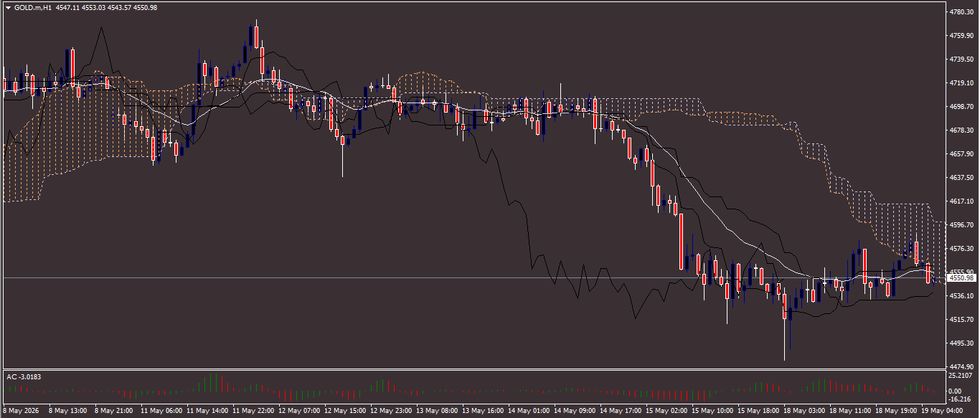The height and width of the screenshot is (418, 980).
Task: Click price scale value 4719.10
Action: click(960, 83)
